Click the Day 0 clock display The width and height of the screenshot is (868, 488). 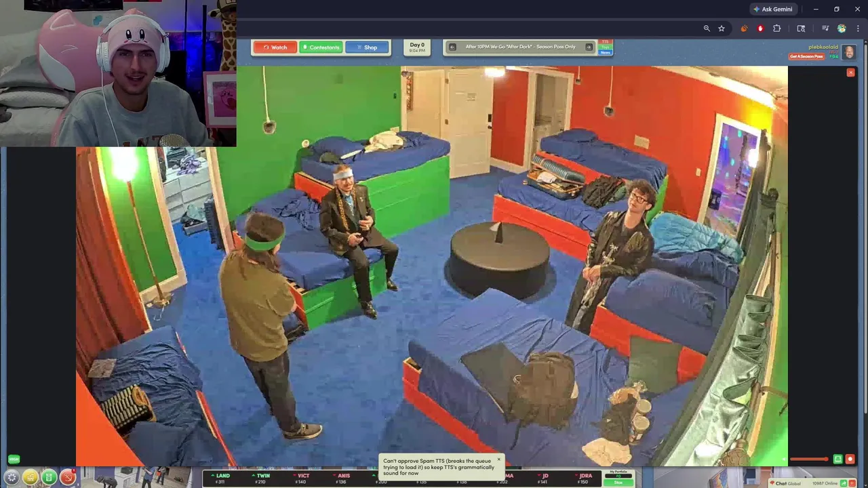[x=417, y=47]
